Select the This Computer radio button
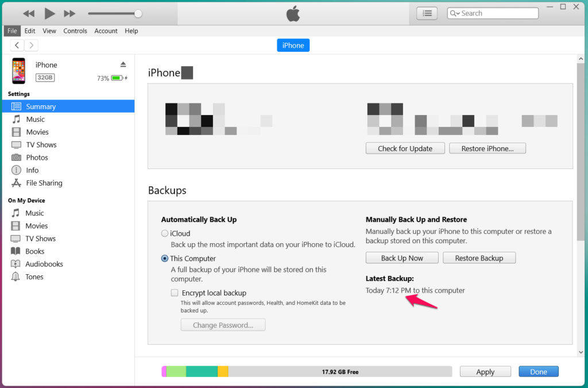This screenshot has width=588, height=388. point(165,259)
